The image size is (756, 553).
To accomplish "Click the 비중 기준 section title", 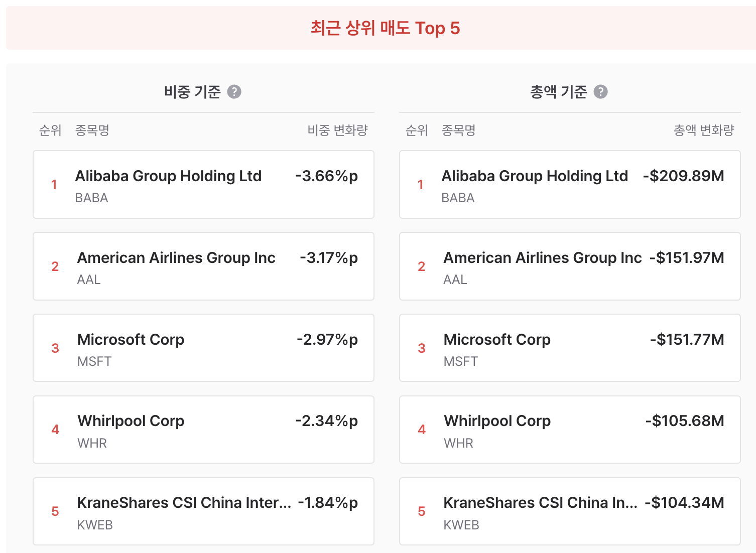I will [x=192, y=92].
